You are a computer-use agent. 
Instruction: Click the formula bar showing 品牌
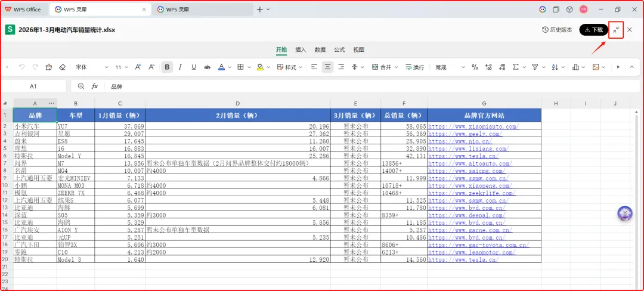click(x=373, y=86)
